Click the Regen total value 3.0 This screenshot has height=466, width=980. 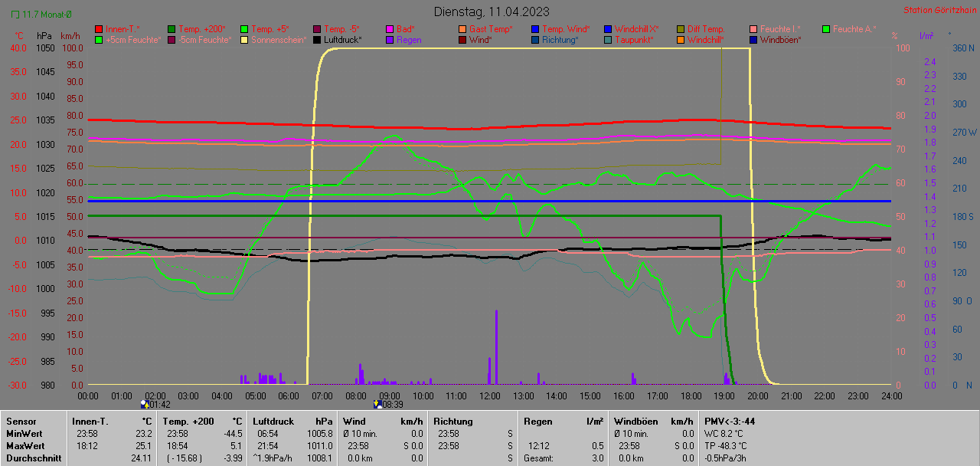(597, 458)
